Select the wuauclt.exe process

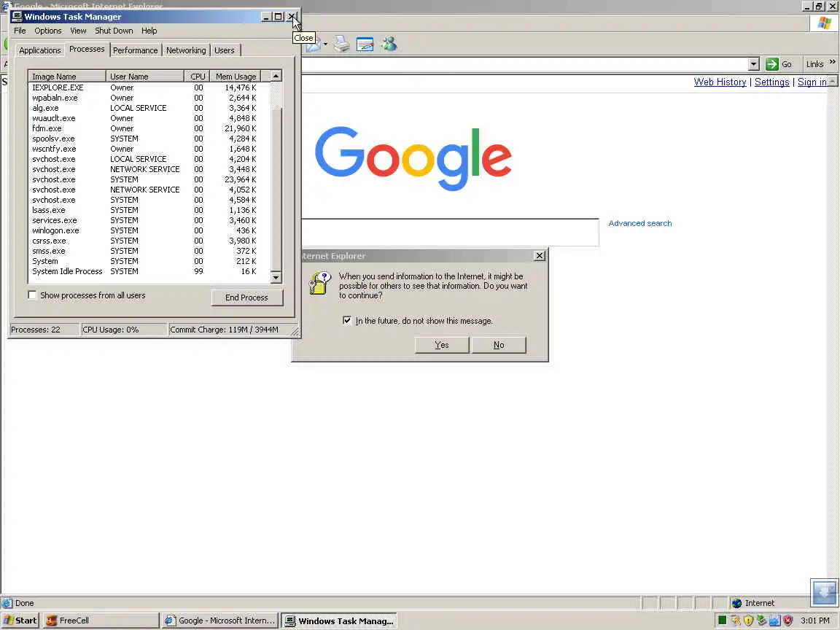coord(149,118)
